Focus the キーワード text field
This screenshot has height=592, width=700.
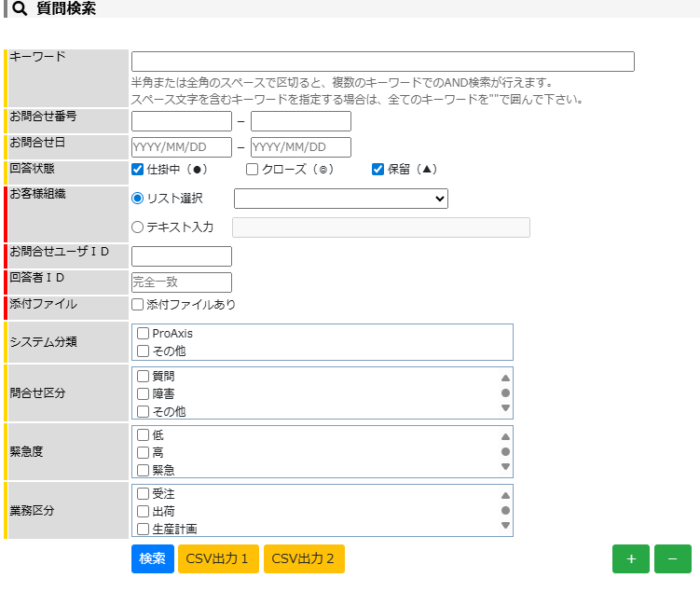point(382,62)
